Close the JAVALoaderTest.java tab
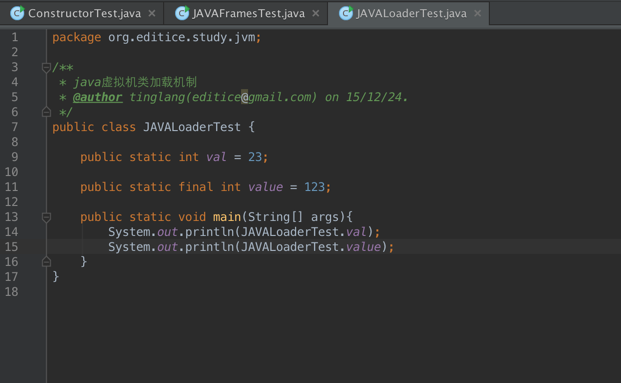621x383 pixels. (478, 13)
